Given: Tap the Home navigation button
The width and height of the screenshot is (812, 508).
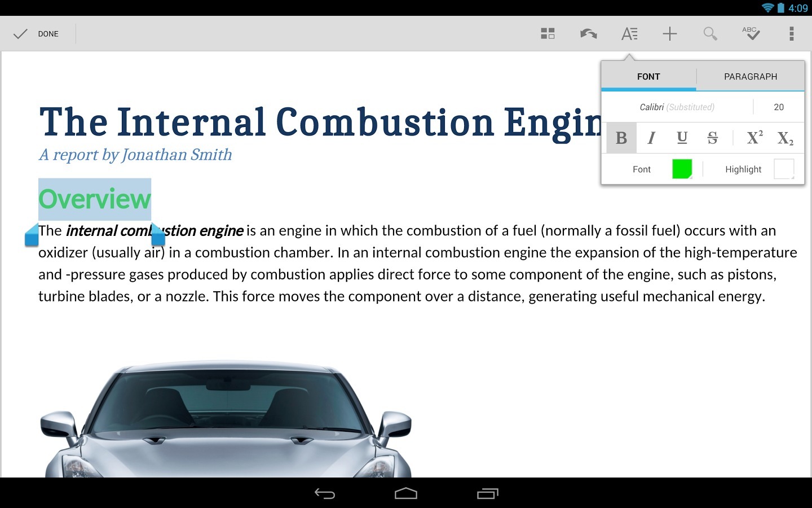Looking at the screenshot, I should pyautogui.click(x=406, y=493).
